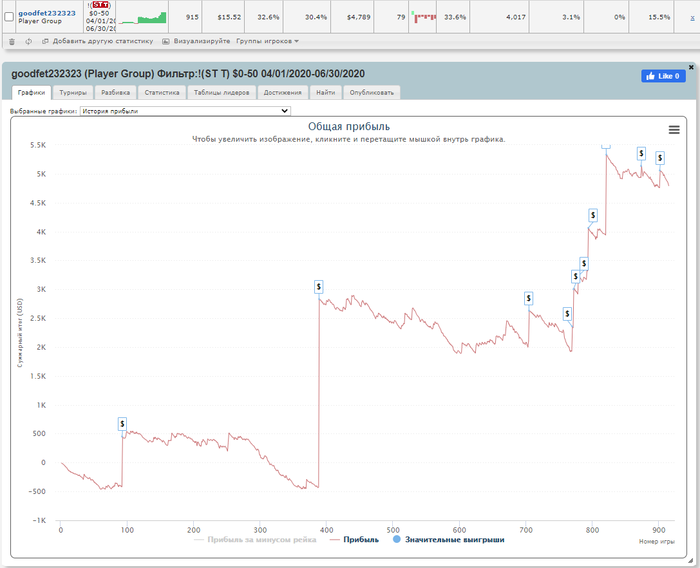Click the $ marker above 4K near game 800
The image size is (700, 568).
coord(593,215)
